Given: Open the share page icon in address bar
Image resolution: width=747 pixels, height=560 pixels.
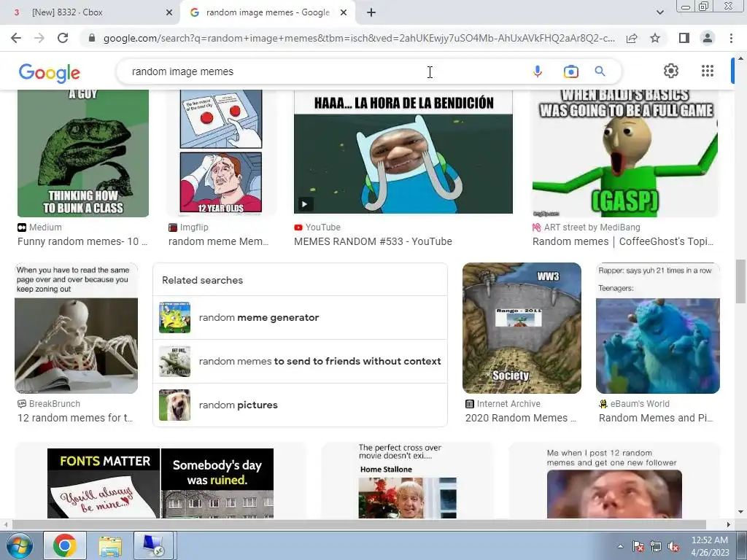Looking at the screenshot, I should [x=632, y=38].
